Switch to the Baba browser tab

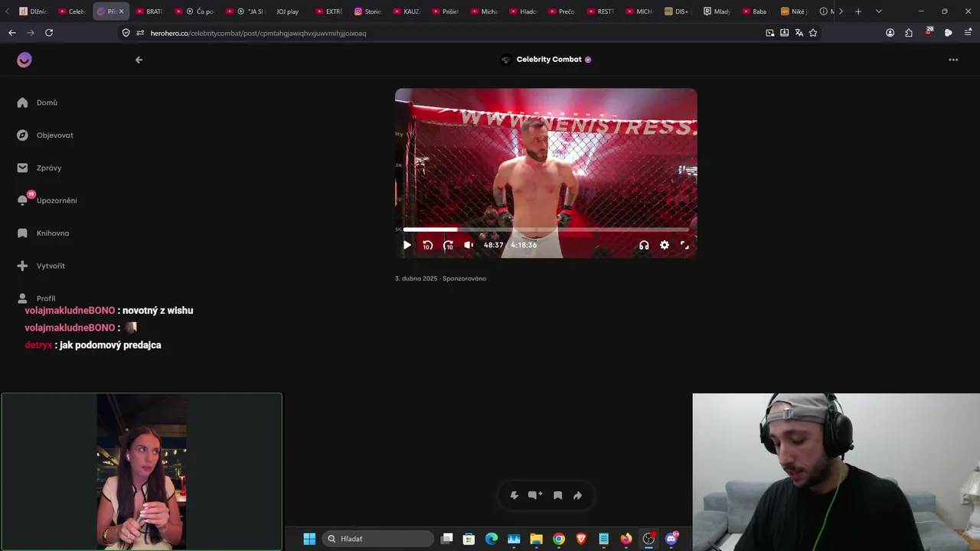tap(755, 11)
